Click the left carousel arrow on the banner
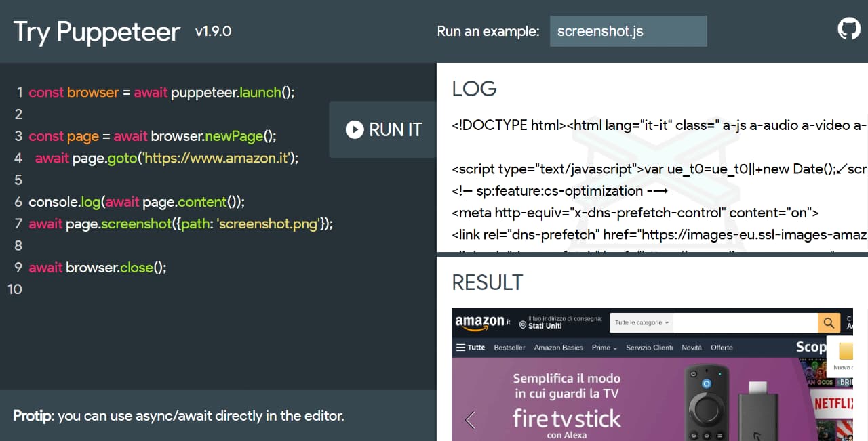 click(469, 420)
